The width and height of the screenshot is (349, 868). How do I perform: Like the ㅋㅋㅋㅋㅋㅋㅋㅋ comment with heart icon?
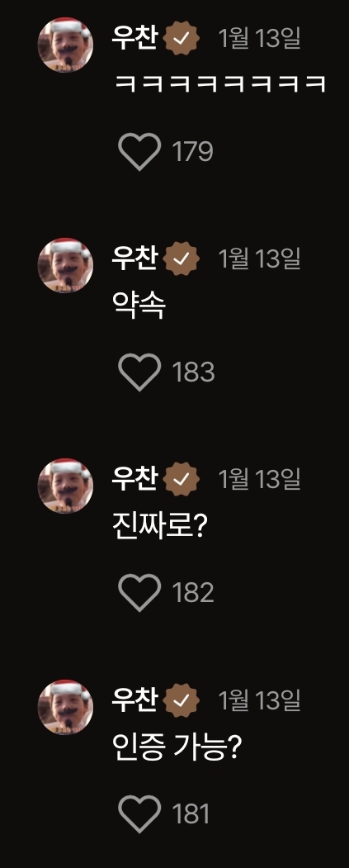tap(139, 151)
